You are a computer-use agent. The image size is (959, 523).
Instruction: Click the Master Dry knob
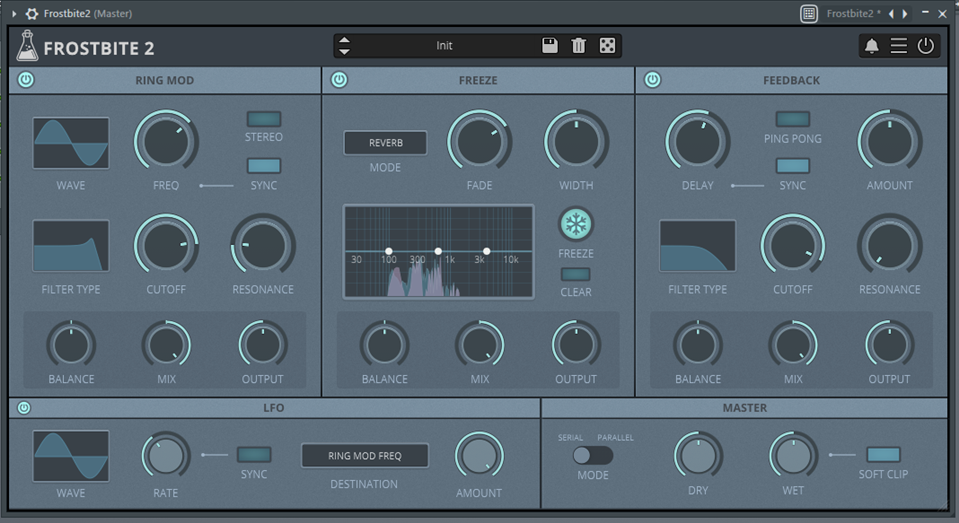tap(698, 456)
